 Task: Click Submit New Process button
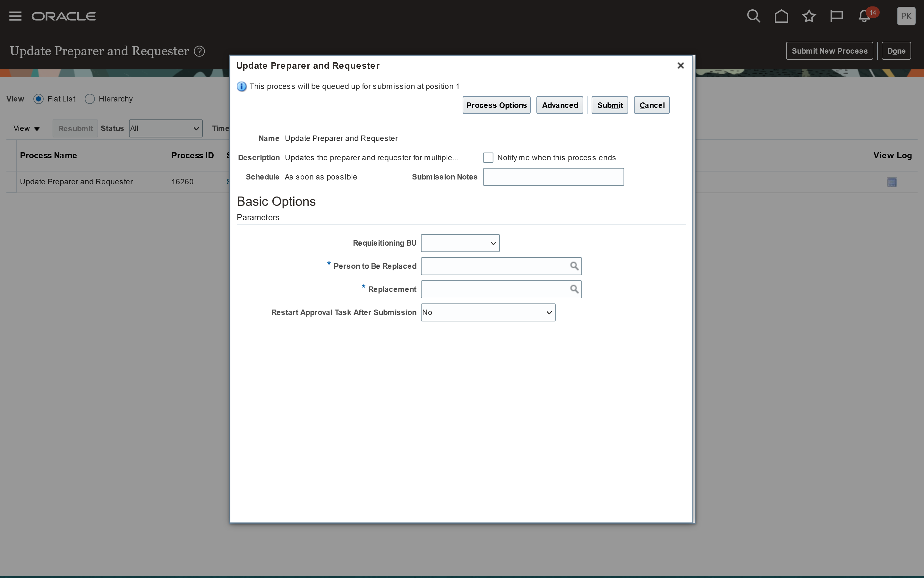pos(829,51)
